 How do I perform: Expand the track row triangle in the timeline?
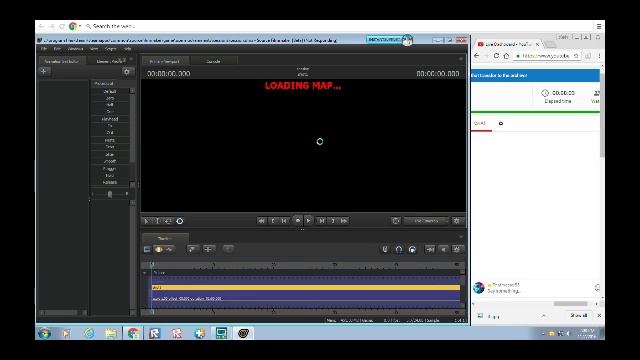(144, 273)
